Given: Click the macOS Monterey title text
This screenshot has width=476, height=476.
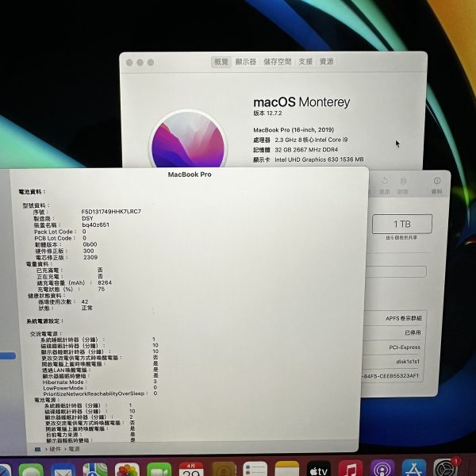Looking at the screenshot, I should [x=301, y=102].
